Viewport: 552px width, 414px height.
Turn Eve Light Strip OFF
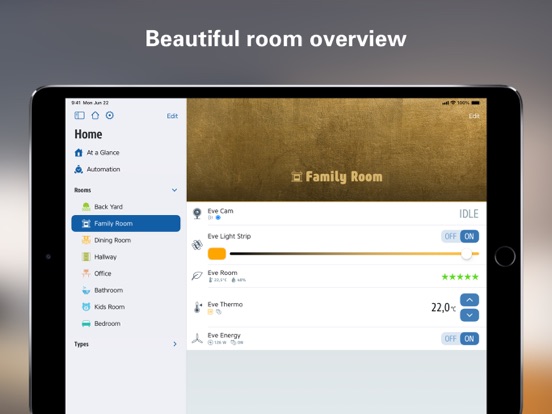[x=450, y=236]
